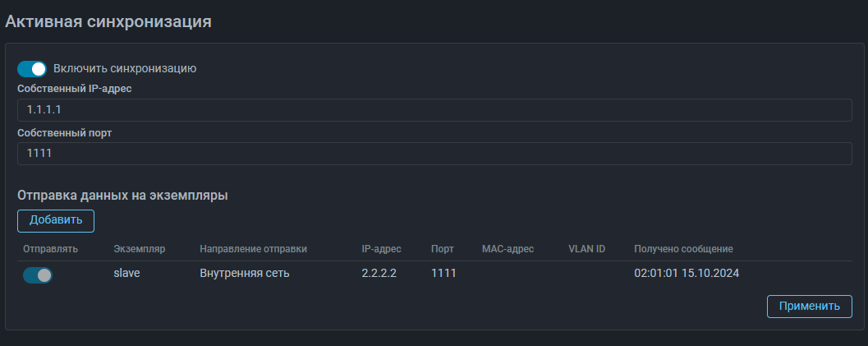The height and width of the screenshot is (346, 868).
Task: Click port 1111 in the slave row
Action: click(443, 274)
